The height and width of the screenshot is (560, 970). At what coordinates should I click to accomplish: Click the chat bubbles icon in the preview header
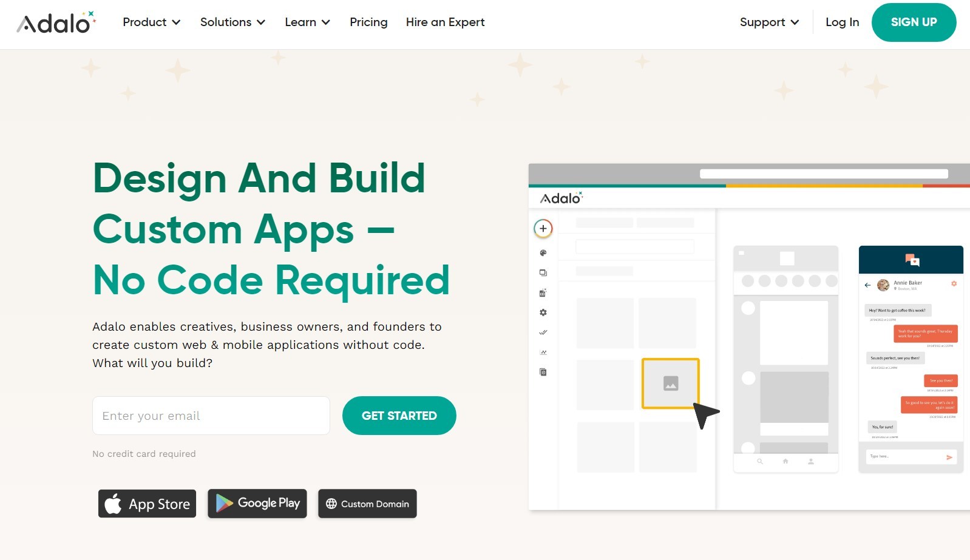coord(912,260)
